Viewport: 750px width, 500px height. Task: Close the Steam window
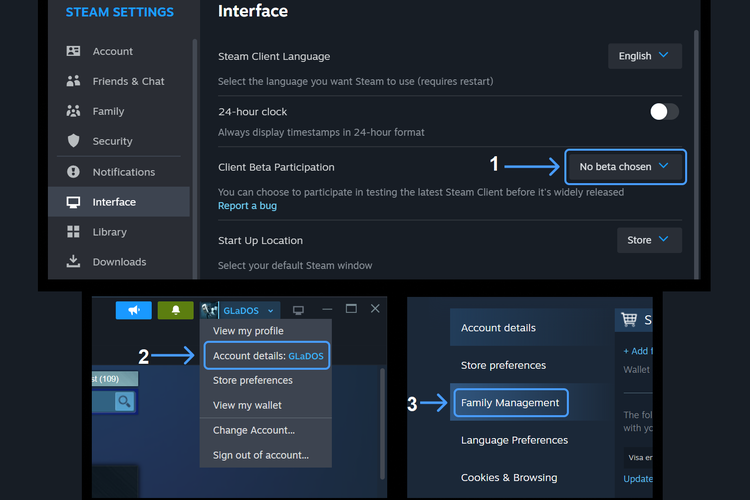375,309
